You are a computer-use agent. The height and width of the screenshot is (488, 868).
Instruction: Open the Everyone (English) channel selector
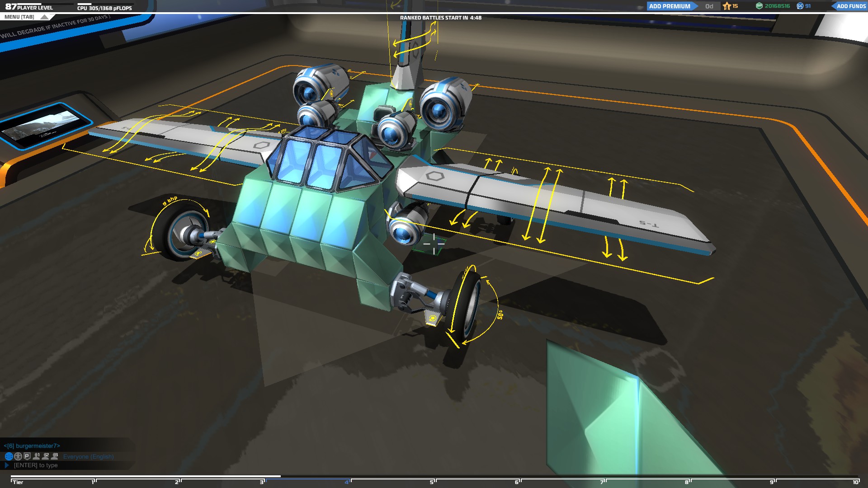(88, 456)
